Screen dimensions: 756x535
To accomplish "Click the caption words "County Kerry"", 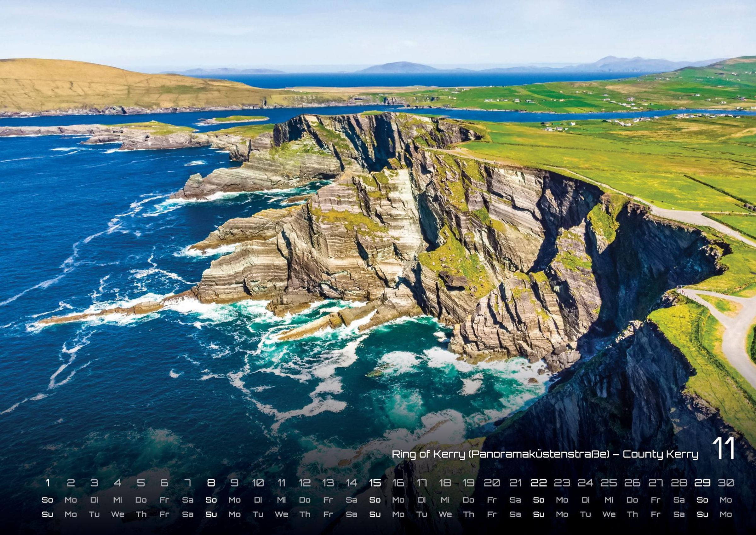I will tap(660, 455).
